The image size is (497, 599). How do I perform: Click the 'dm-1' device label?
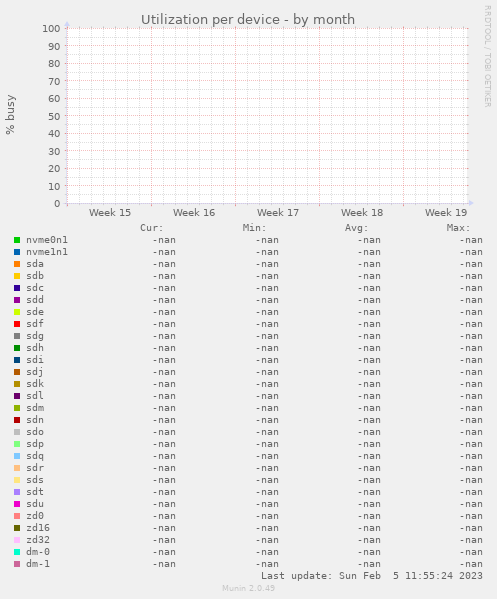(38, 564)
